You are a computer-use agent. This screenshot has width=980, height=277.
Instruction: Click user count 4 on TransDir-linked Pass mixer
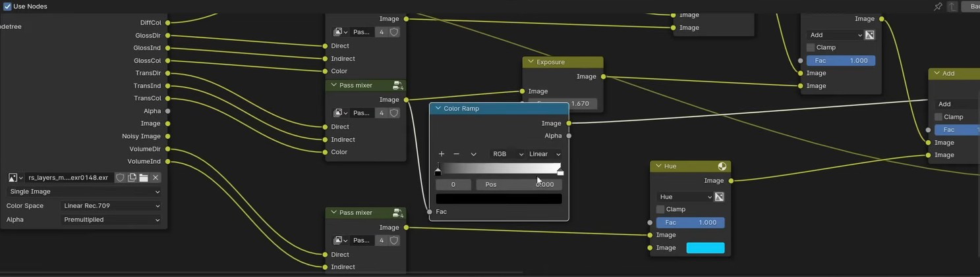click(x=381, y=113)
